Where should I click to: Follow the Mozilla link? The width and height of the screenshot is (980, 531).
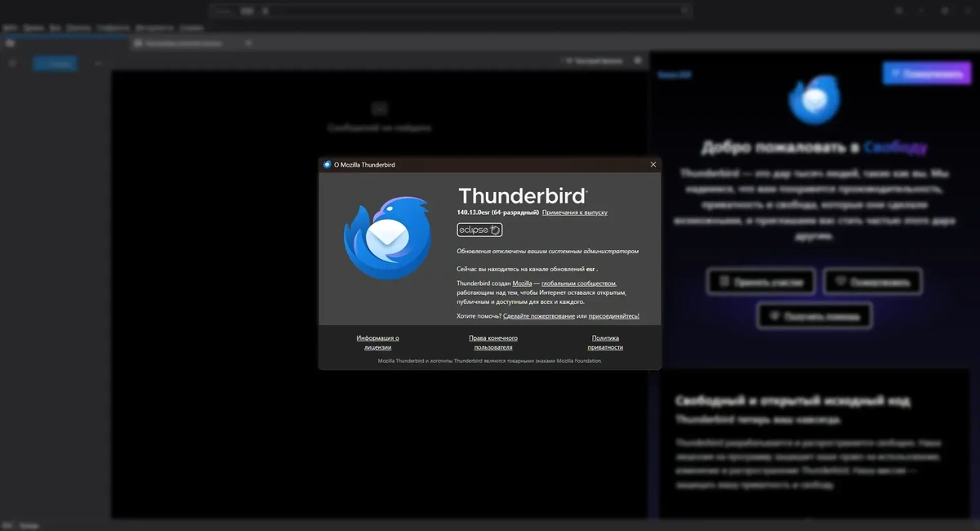tap(522, 283)
